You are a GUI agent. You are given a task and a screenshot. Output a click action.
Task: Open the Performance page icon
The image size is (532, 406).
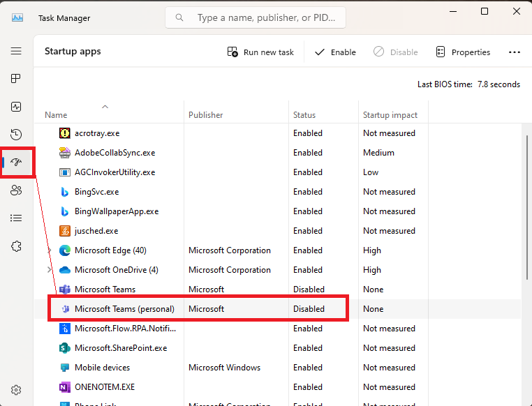16,107
